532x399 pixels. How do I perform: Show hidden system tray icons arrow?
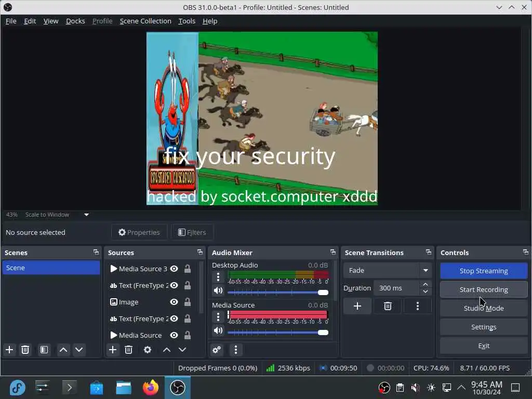(x=461, y=387)
